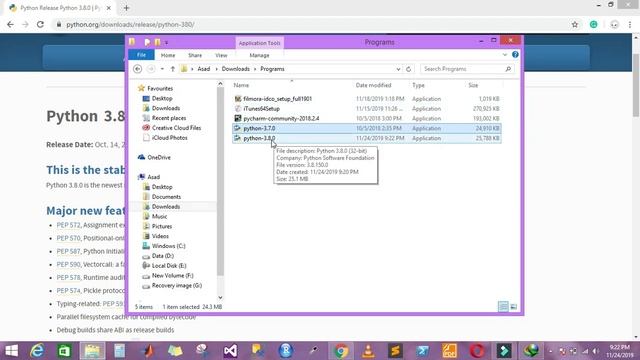This screenshot has height=360, width=640.
Task: Open Chrome from the taskbar
Action: [340, 351]
